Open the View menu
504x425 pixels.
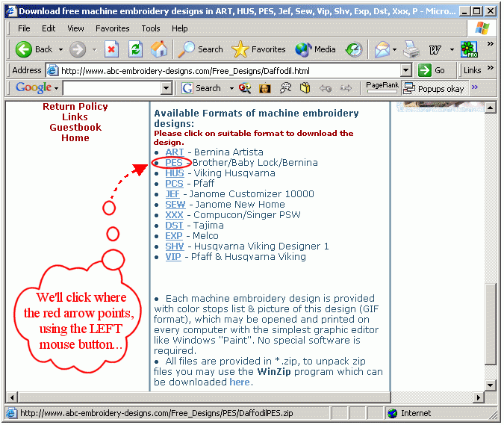[75, 28]
